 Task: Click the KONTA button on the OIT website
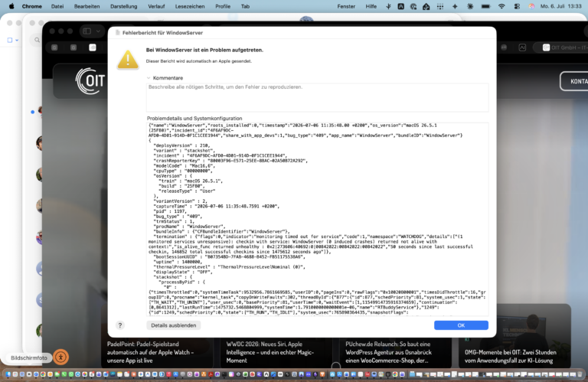point(574,81)
